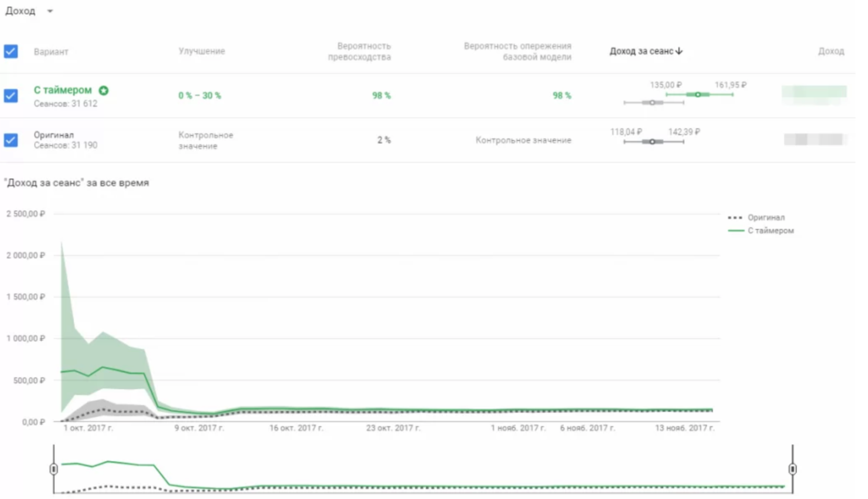Click the left range slider handle

point(54,469)
